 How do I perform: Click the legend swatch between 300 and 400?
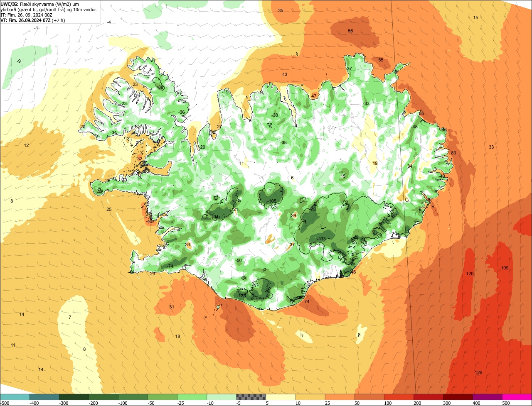[458, 397]
